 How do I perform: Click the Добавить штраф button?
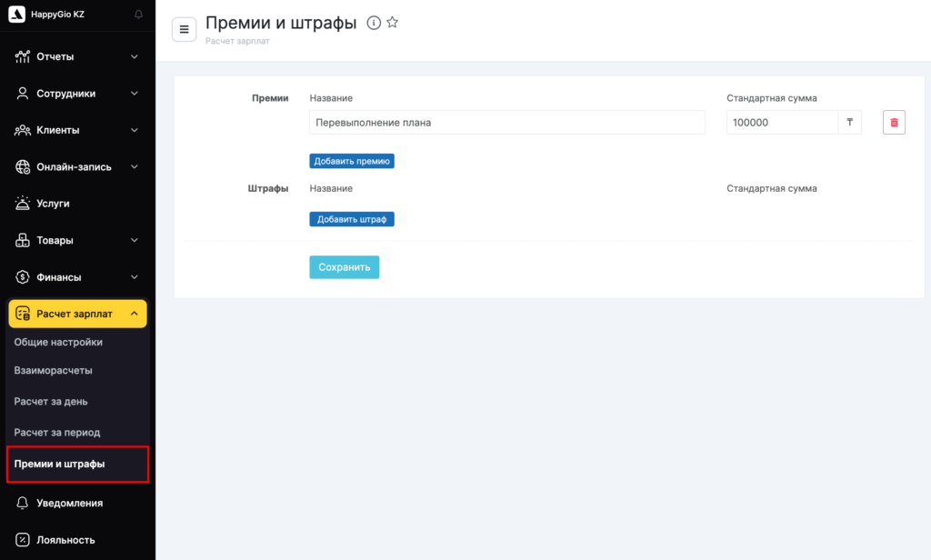tap(352, 219)
